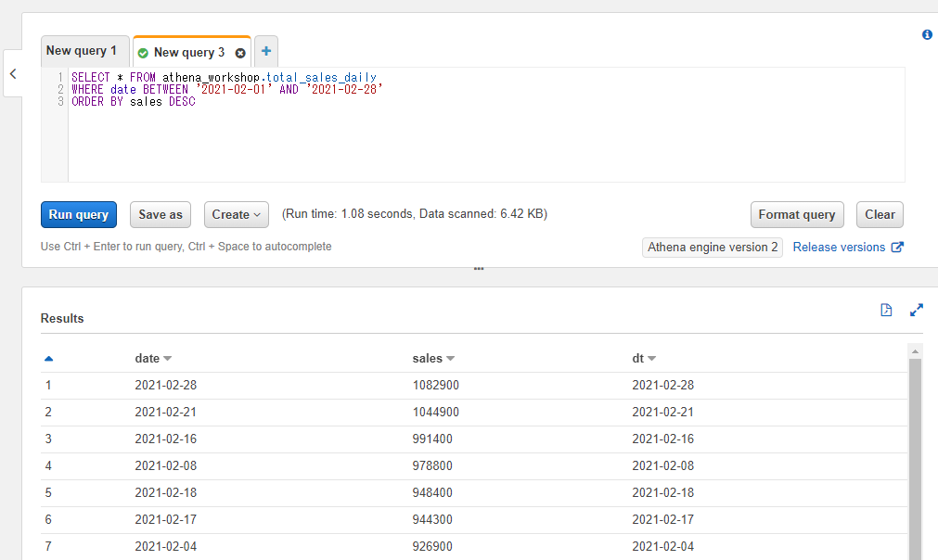Select sales value 1044900

point(435,413)
